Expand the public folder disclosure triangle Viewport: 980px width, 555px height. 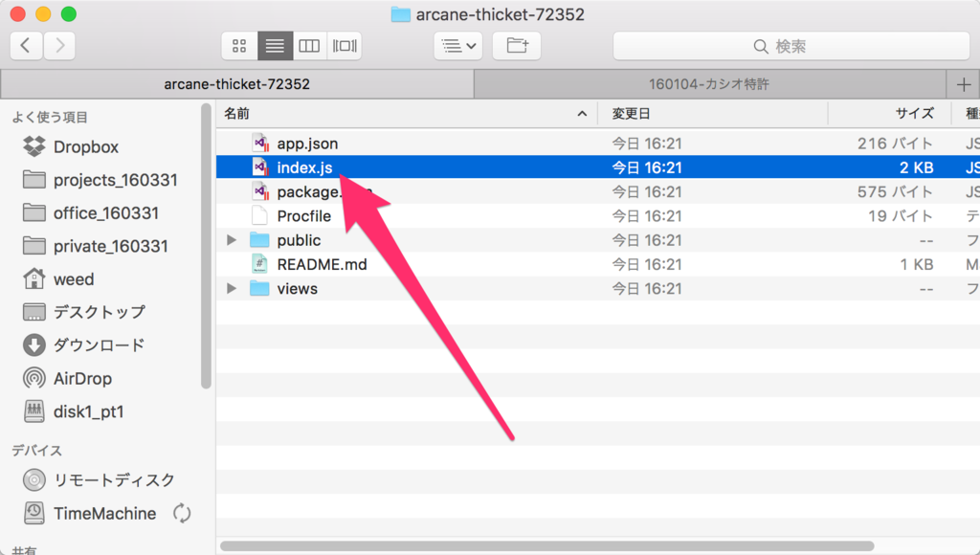232,240
